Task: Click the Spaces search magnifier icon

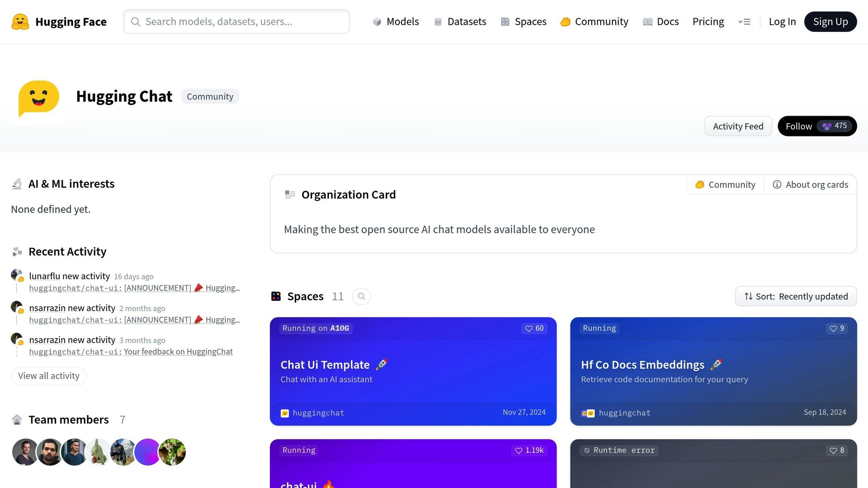Action: pos(361,297)
